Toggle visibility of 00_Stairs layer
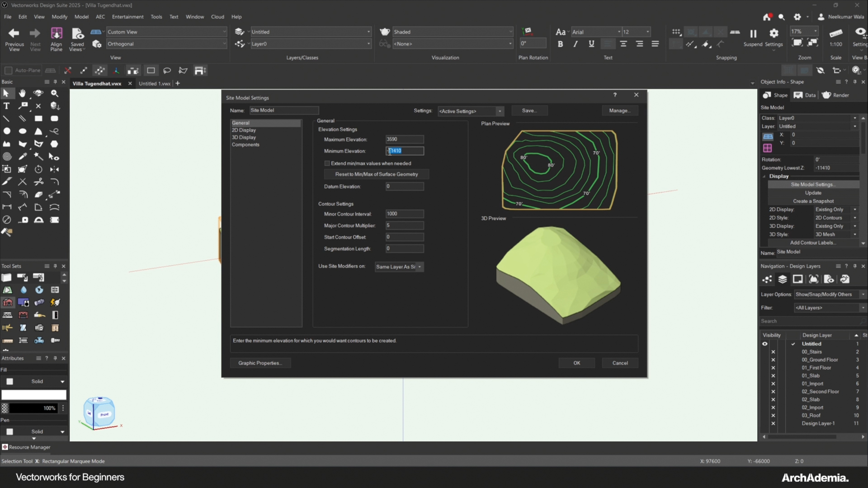This screenshot has height=488, width=868. click(773, 352)
